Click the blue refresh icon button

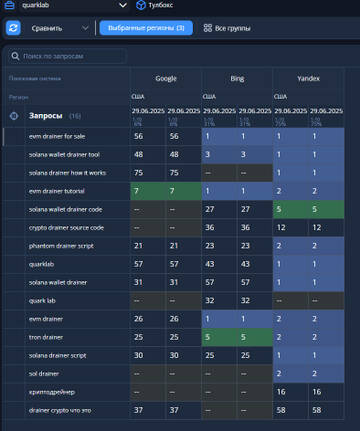(13, 28)
